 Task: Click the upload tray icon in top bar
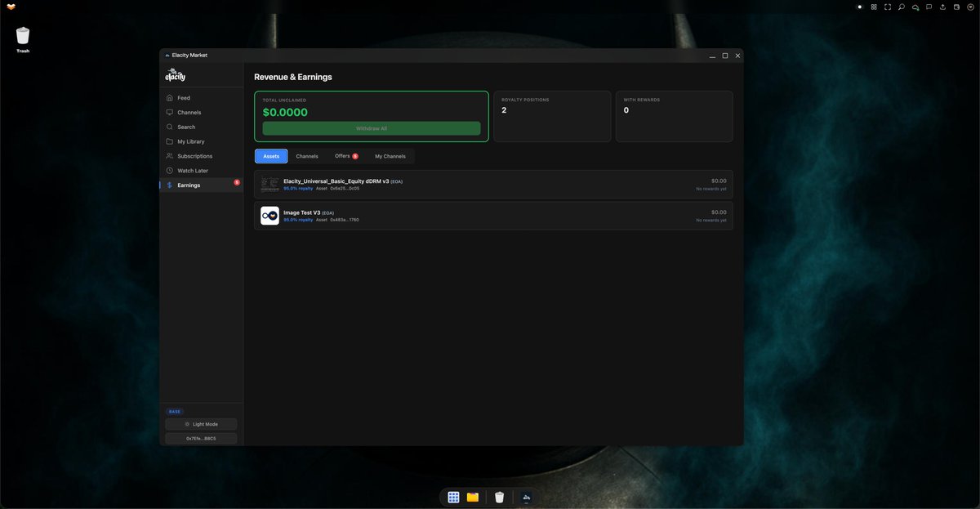(x=943, y=7)
